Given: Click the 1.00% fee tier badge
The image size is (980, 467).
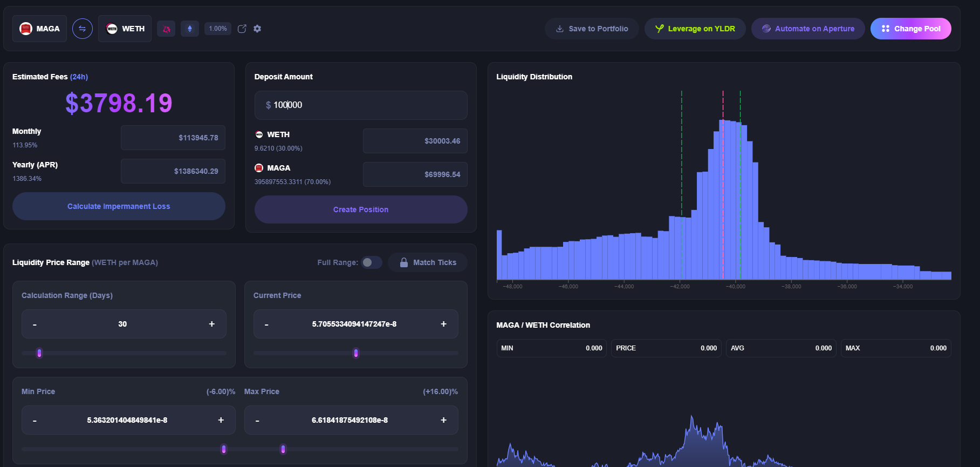Looking at the screenshot, I should 218,29.
